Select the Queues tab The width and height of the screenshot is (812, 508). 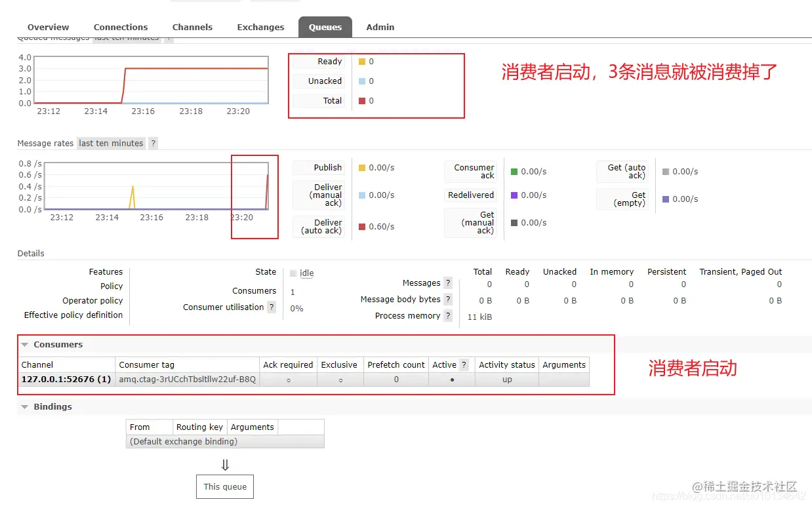tap(325, 27)
